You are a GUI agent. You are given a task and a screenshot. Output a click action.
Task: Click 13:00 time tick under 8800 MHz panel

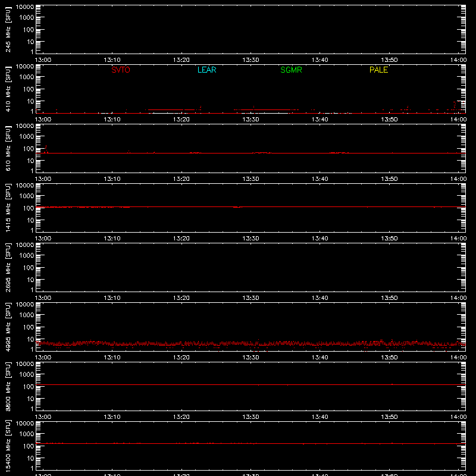click(43, 417)
